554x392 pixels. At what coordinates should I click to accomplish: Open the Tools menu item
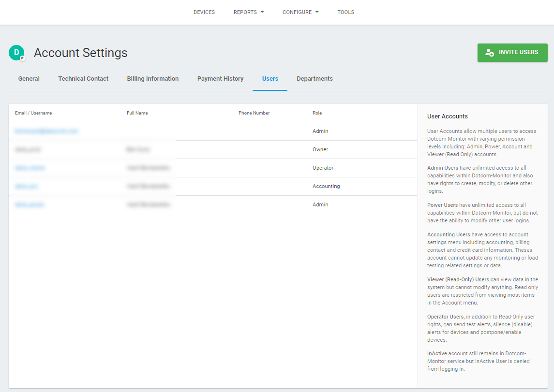pyautogui.click(x=346, y=12)
